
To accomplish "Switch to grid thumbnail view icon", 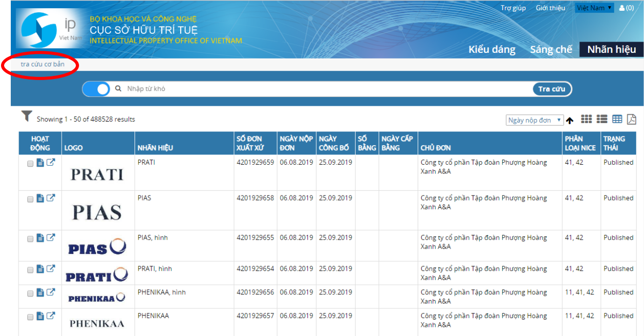I will 586,119.
